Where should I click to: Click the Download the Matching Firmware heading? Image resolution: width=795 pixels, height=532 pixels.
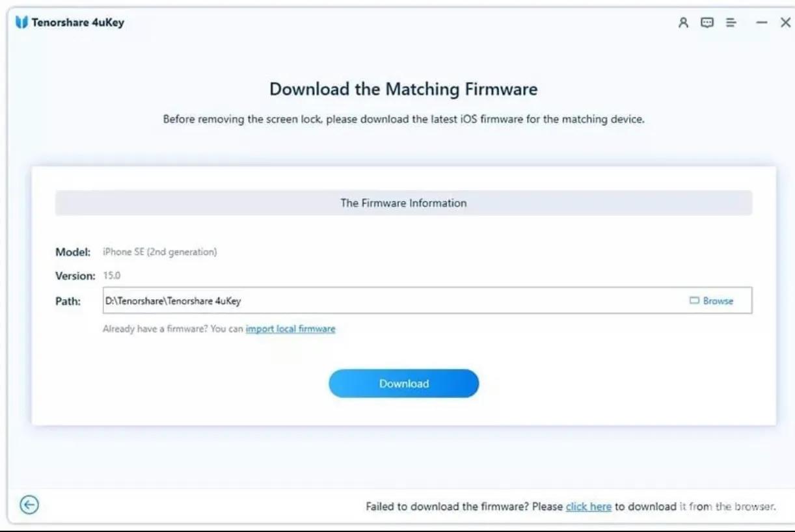click(403, 89)
